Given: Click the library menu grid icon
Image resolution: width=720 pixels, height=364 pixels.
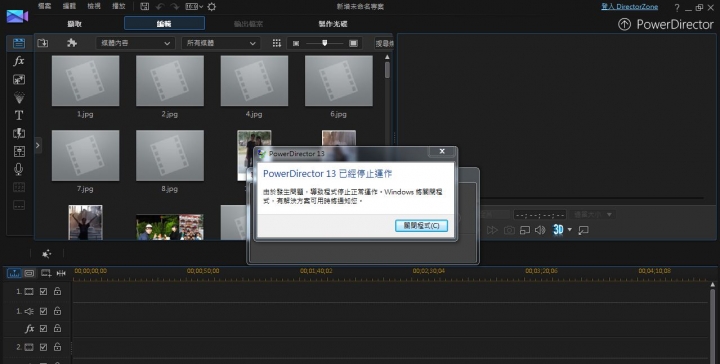Looking at the screenshot, I should pyautogui.click(x=276, y=43).
